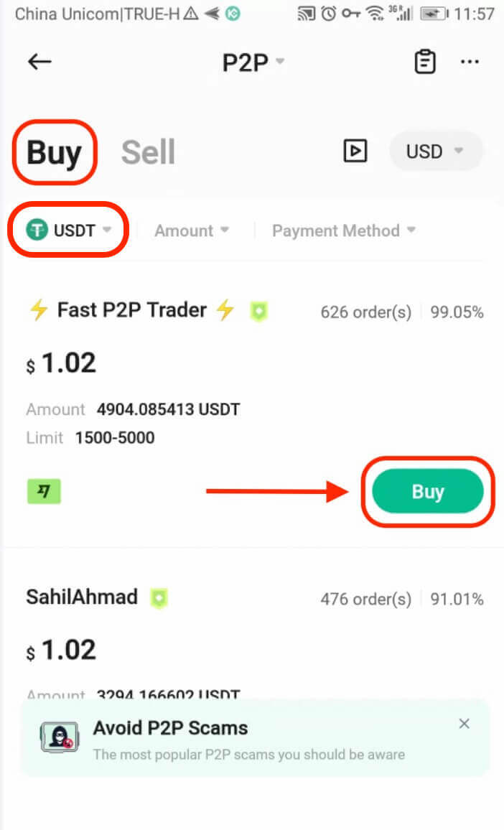Viewport: 504px width, 830px height.
Task: Select the Buy tab
Action: click(x=53, y=151)
